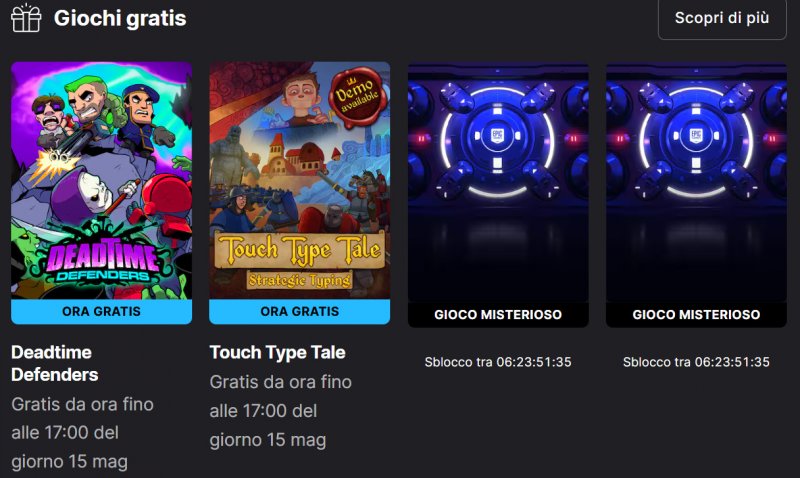Open the Scopri di più button
Image resolution: width=800 pixels, height=478 pixels.
(722, 18)
